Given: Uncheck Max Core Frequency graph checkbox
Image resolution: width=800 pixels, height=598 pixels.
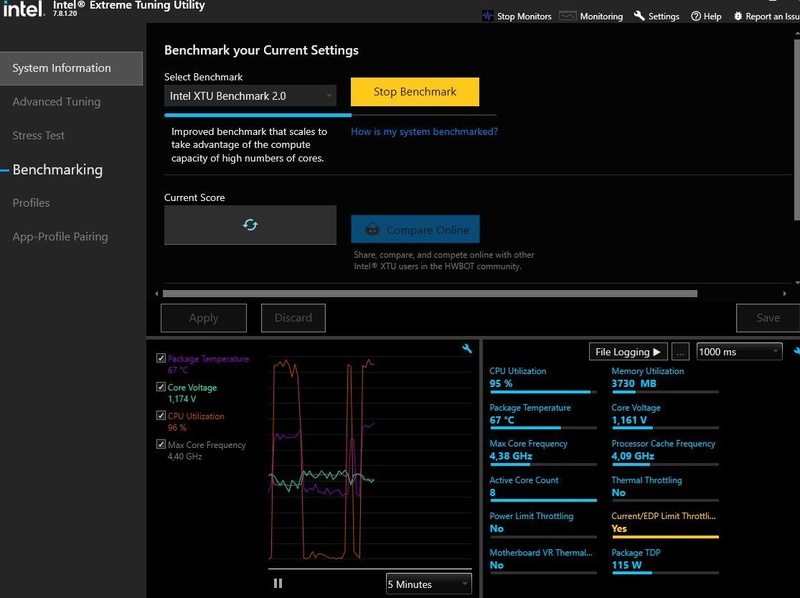Looking at the screenshot, I should (161, 444).
